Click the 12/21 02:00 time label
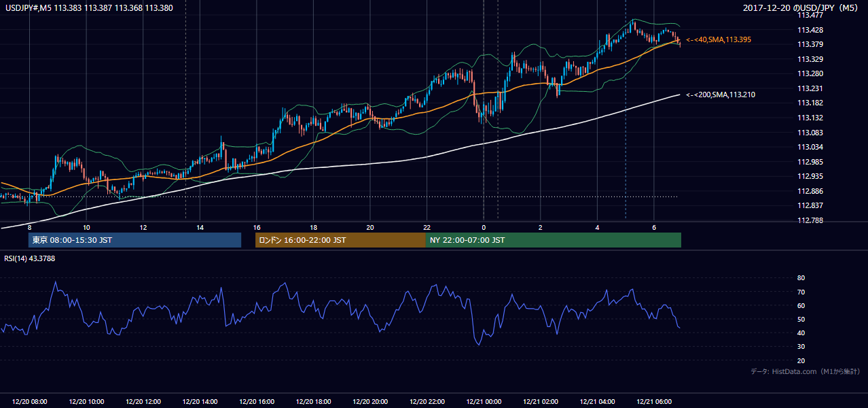This screenshot has height=408, width=868. tap(541, 402)
